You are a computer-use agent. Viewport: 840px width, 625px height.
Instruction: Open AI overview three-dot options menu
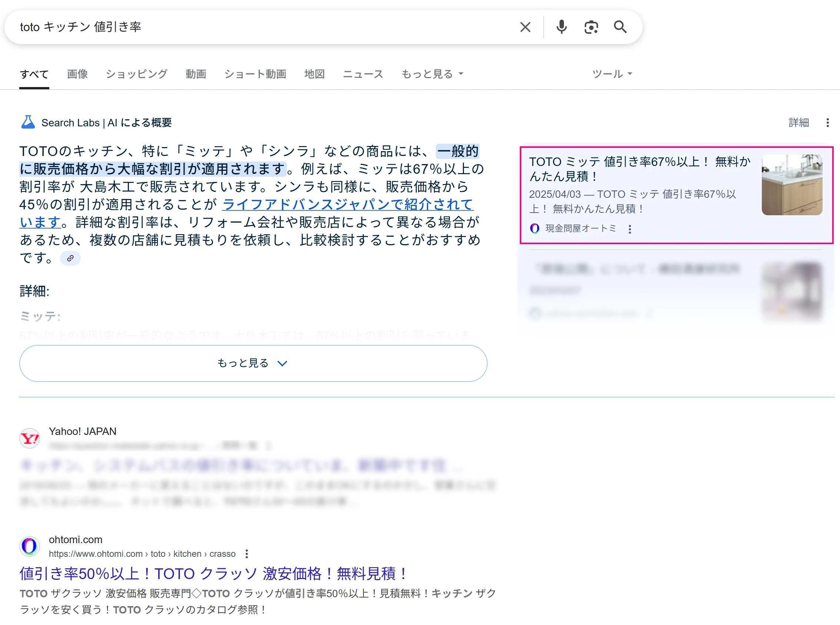tap(827, 123)
